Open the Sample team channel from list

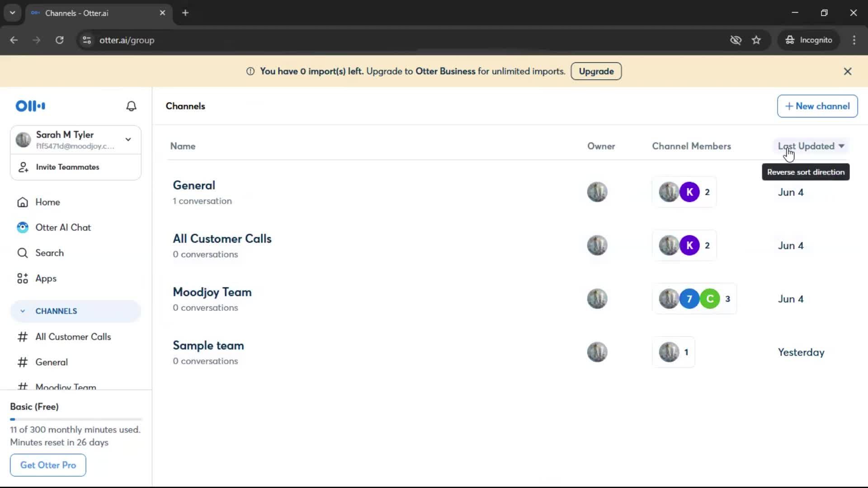(x=208, y=345)
